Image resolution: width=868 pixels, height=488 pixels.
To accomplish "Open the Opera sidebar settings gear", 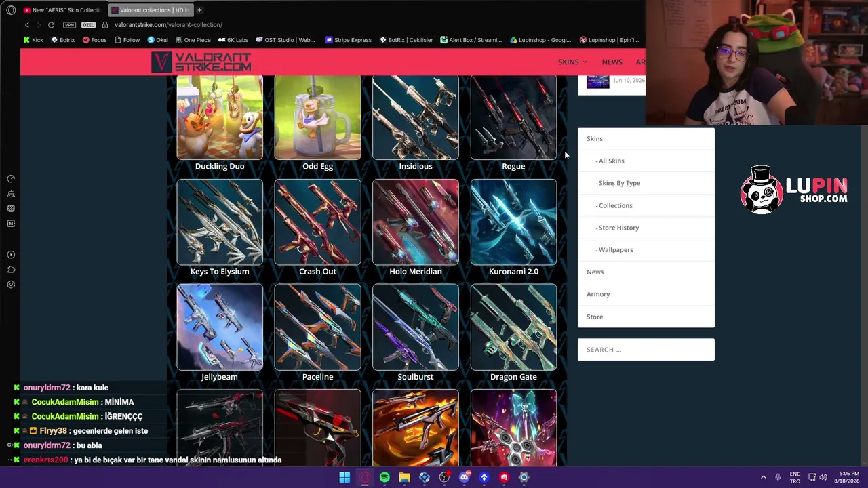I will [x=11, y=285].
